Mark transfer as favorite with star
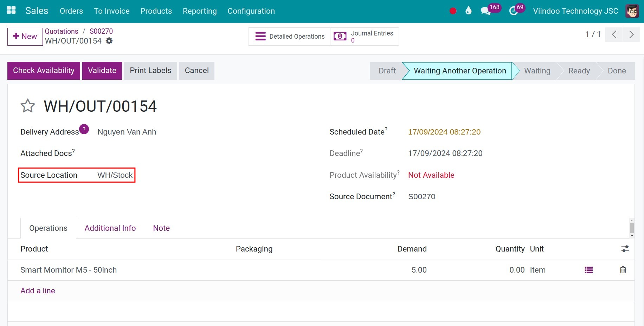644x326 pixels. [28, 106]
